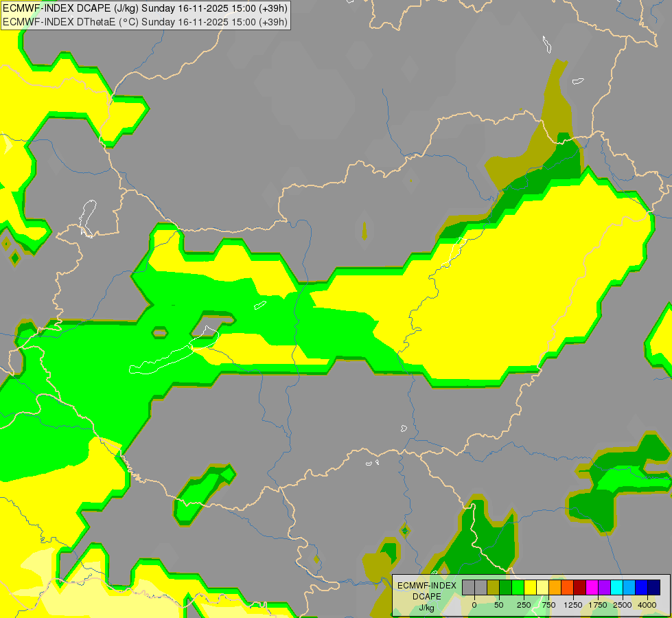The height and width of the screenshot is (618, 672).
Task: Select the dark green legend swatch
Action: point(506,587)
